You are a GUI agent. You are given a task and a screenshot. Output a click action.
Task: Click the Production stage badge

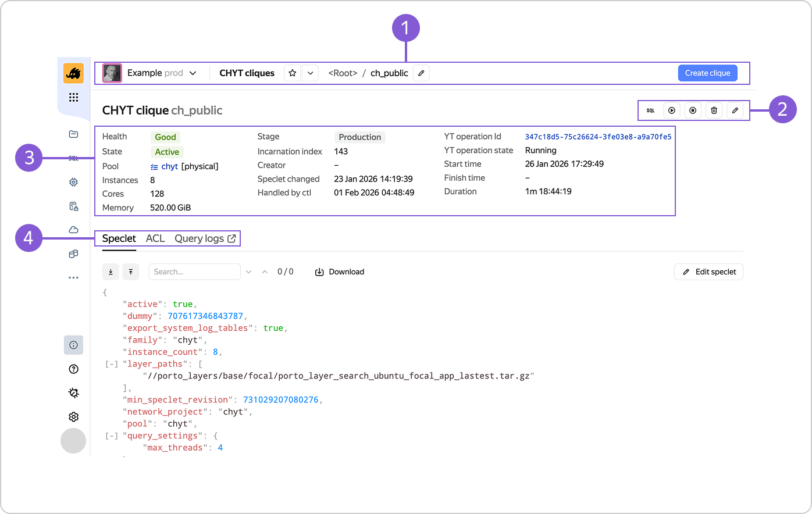(360, 137)
